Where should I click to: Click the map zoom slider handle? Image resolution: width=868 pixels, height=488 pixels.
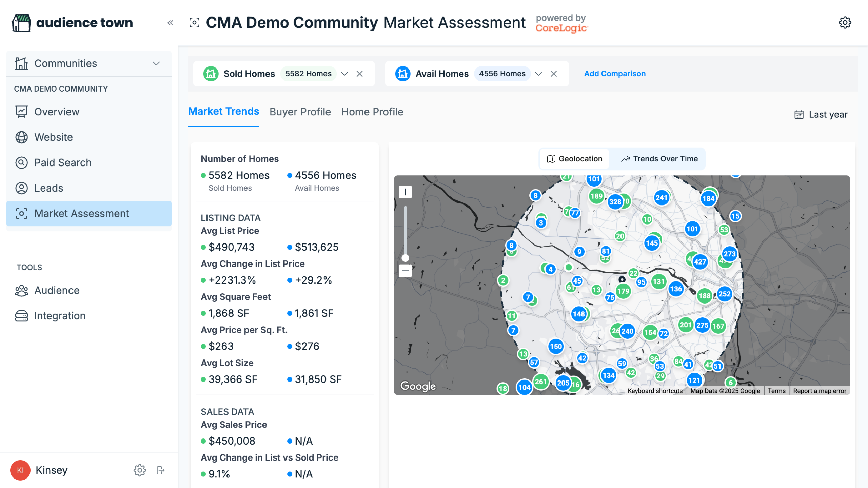(405, 258)
